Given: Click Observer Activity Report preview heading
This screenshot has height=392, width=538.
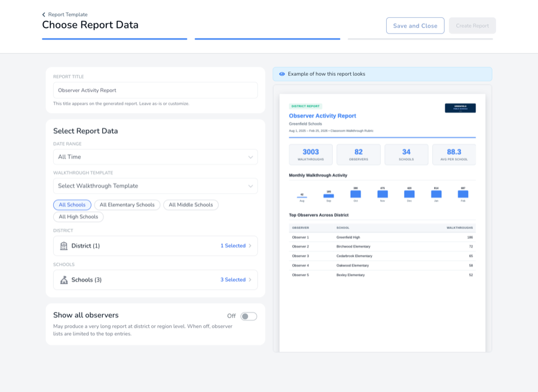Looking at the screenshot, I should [x=323, y=116].
